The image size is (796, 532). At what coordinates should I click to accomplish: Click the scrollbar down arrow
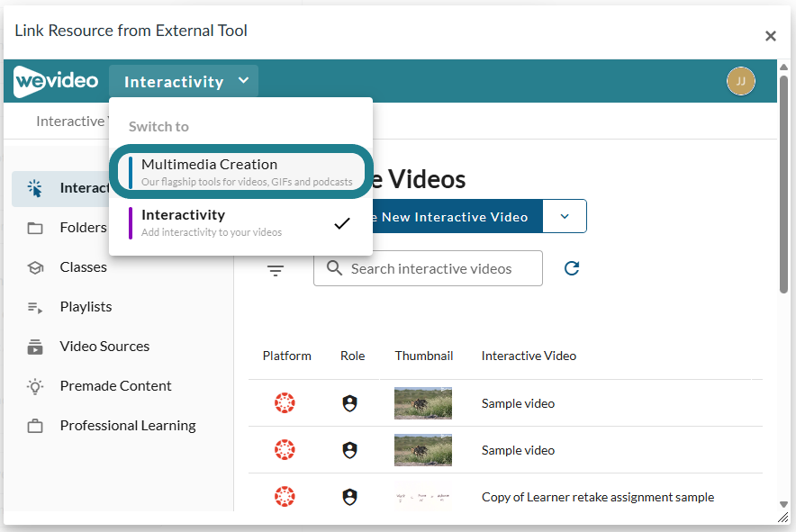click(x=783, y=504)
